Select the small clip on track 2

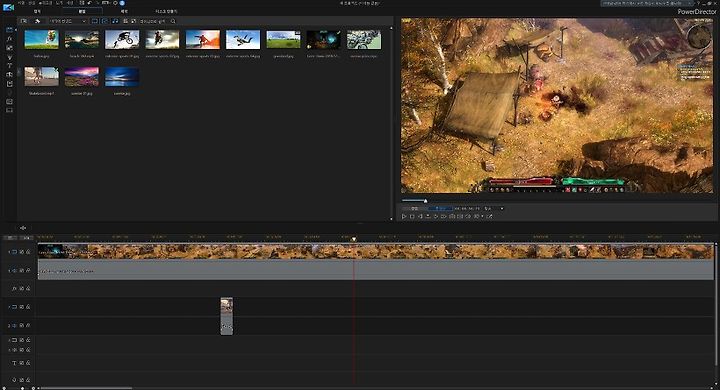(226, 316)
